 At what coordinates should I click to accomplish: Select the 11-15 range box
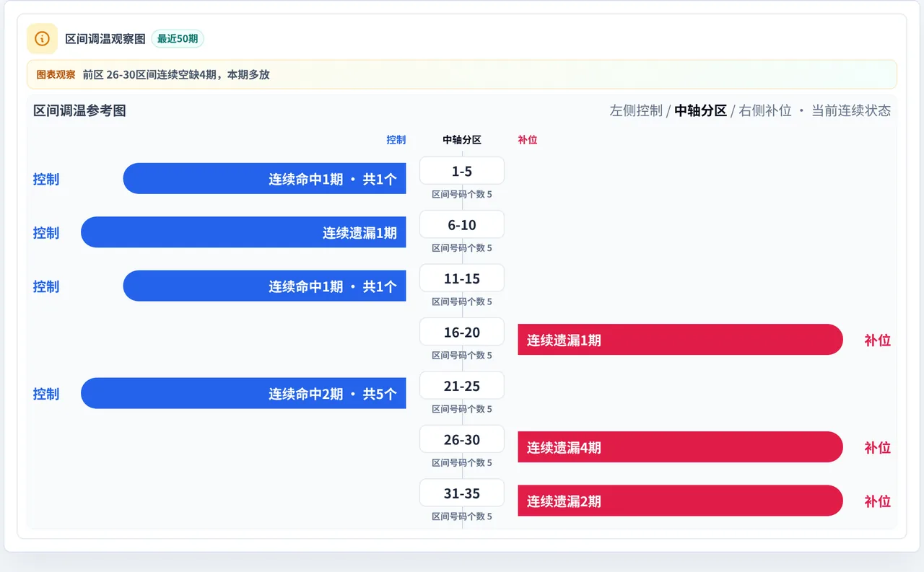click(462, 278)
